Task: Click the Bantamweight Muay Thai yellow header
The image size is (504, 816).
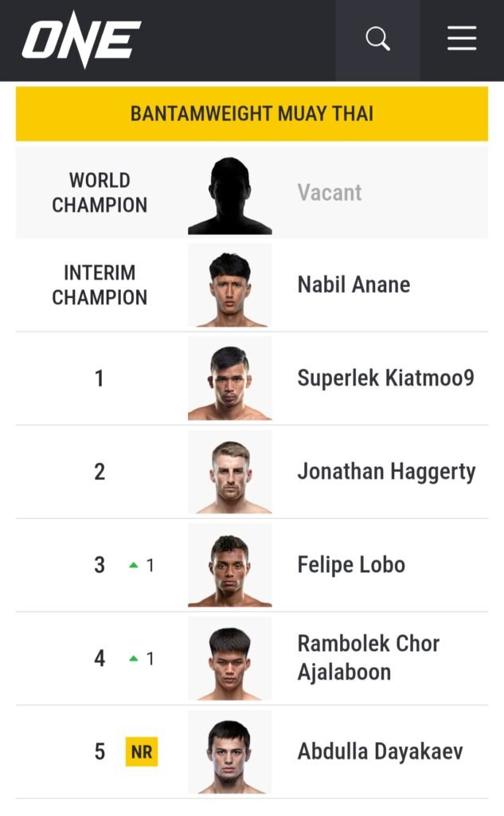Action: 252,113
